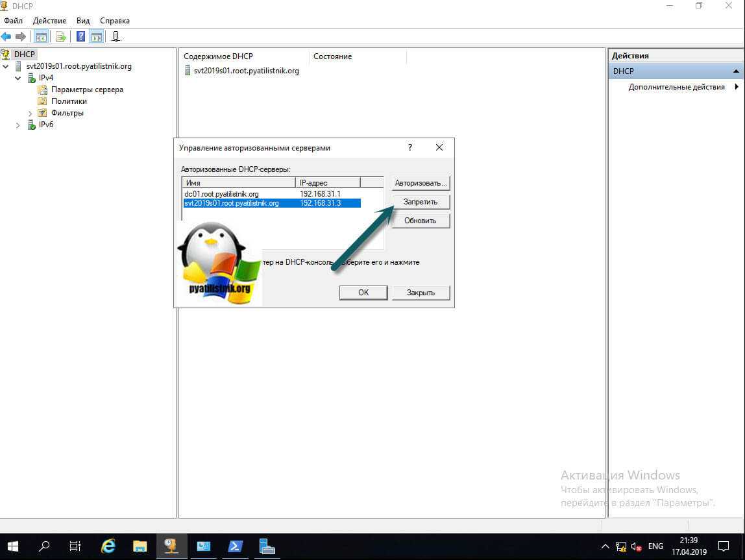
Task: Select dc01.root.pyatilistnik.org in the server list
Action: [222, 194]
